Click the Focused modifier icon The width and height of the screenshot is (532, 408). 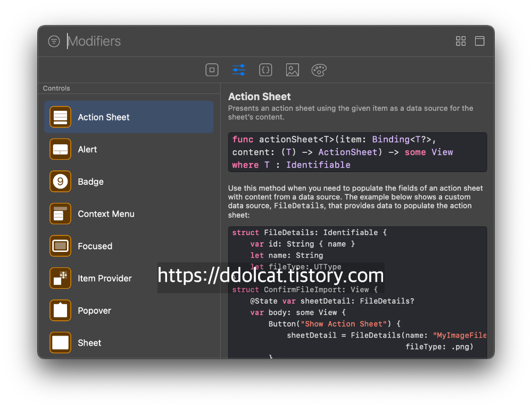[x=61, y=246]
